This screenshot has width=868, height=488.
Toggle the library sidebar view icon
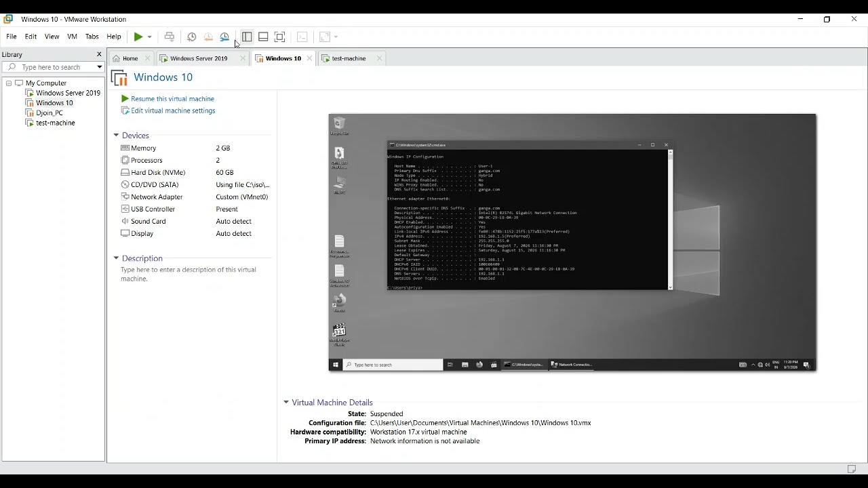[x=247, y=37]
